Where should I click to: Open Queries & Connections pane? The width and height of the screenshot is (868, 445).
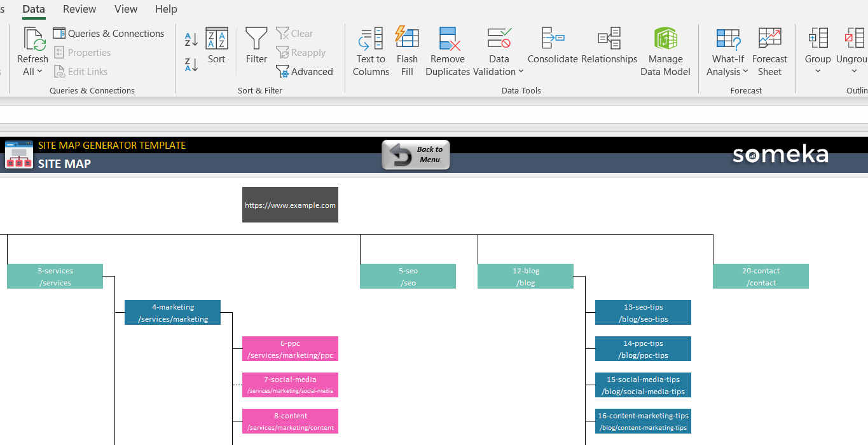[x=109, y=34]
